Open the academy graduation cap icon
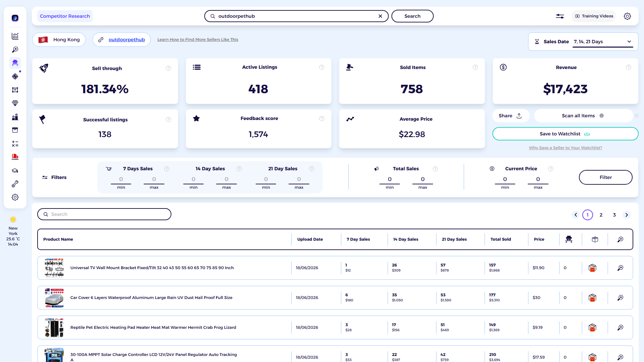 pyautogui.click(x=15, y=171)
